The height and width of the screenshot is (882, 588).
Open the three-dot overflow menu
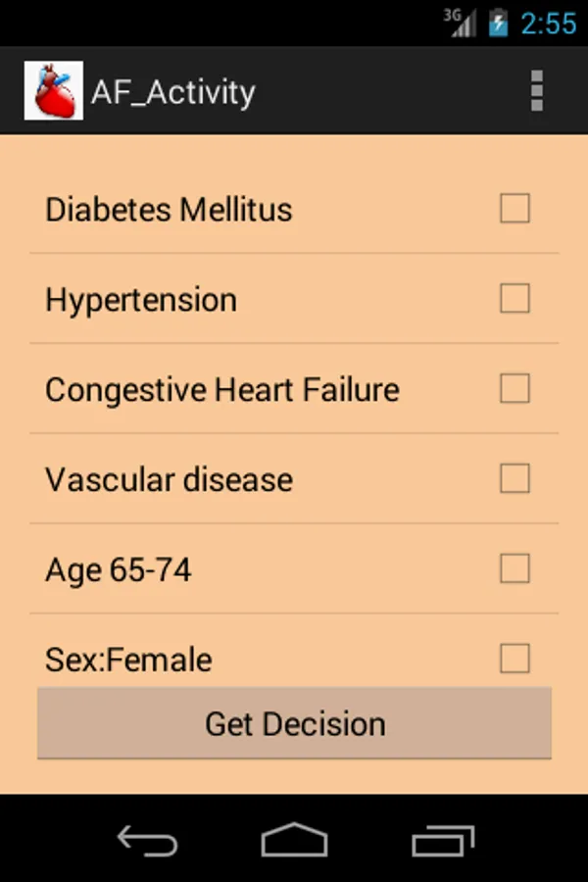(x=536, y=91)
